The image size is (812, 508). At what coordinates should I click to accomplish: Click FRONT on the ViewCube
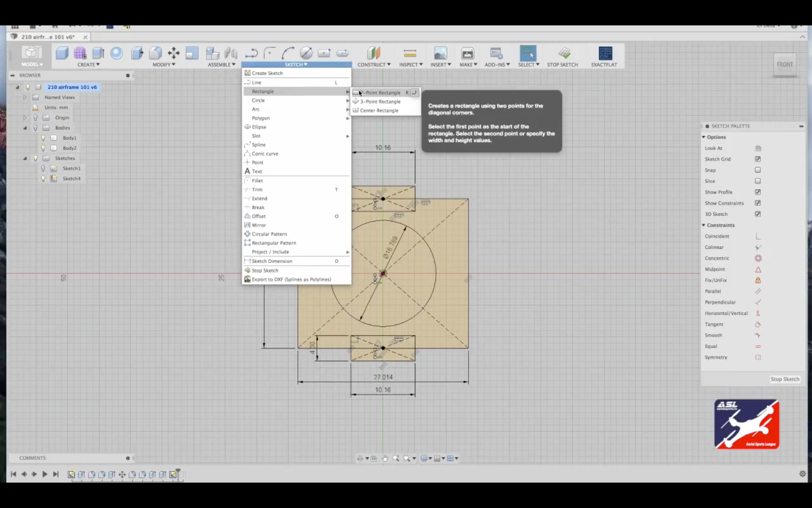pos(785,64)
